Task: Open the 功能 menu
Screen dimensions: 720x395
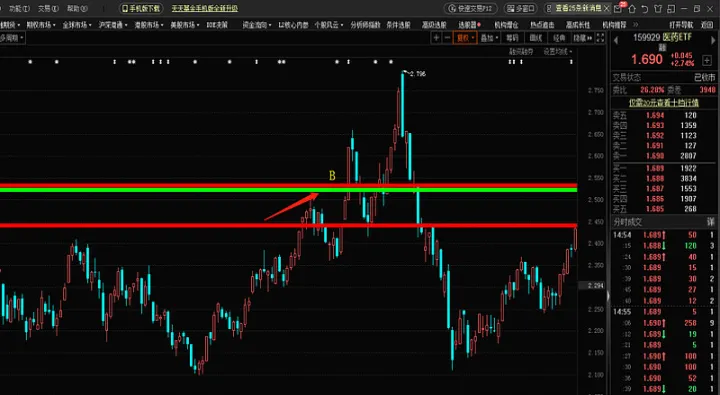Action: coord(19,8)
